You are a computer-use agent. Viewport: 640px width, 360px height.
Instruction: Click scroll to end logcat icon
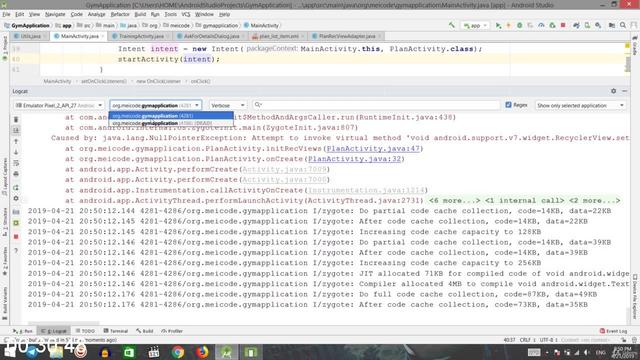[16, 130]
